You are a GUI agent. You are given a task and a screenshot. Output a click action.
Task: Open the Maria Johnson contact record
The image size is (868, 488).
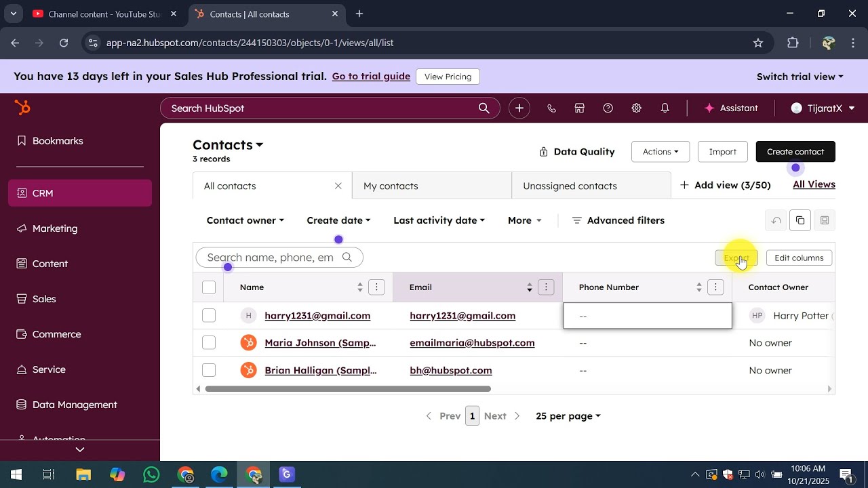(x=320, y=343)
